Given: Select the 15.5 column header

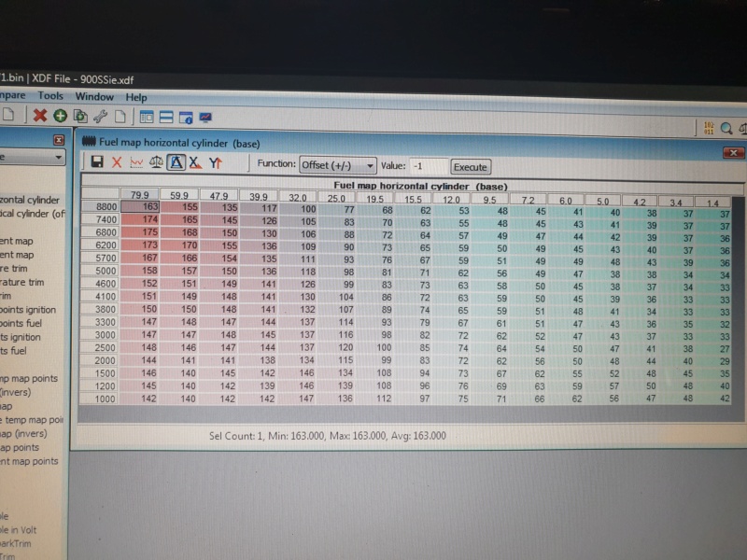Looking at the screenshot, I should (x=413, y=199).
